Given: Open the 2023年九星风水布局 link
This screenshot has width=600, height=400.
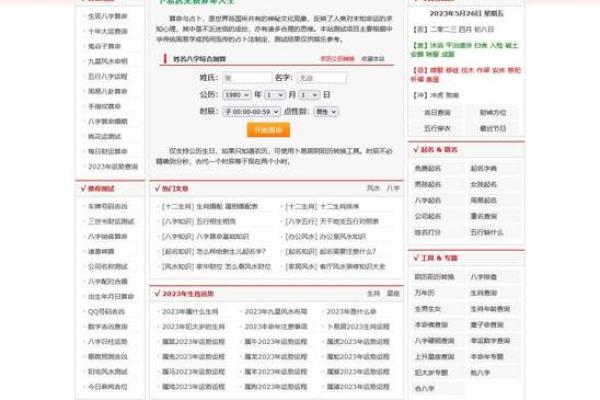Looking at the screenshot, I should (276, 312).
